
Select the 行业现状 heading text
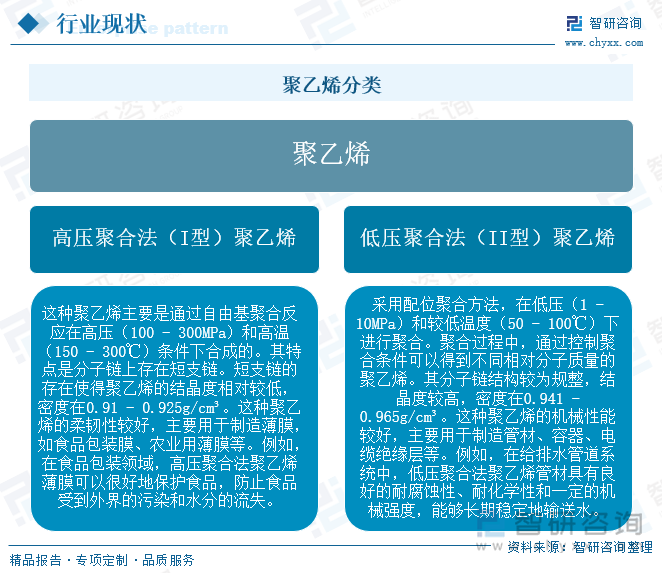102,24
